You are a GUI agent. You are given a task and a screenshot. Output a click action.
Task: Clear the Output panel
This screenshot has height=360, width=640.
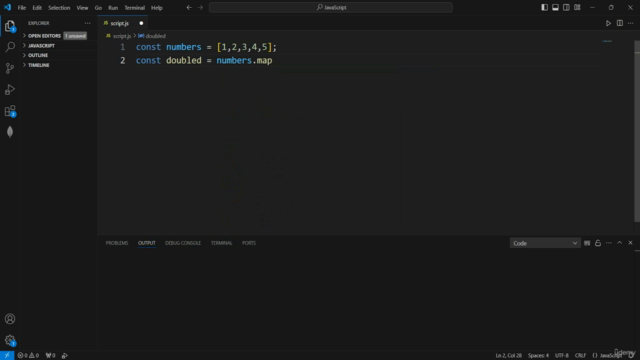click(587, 243)
